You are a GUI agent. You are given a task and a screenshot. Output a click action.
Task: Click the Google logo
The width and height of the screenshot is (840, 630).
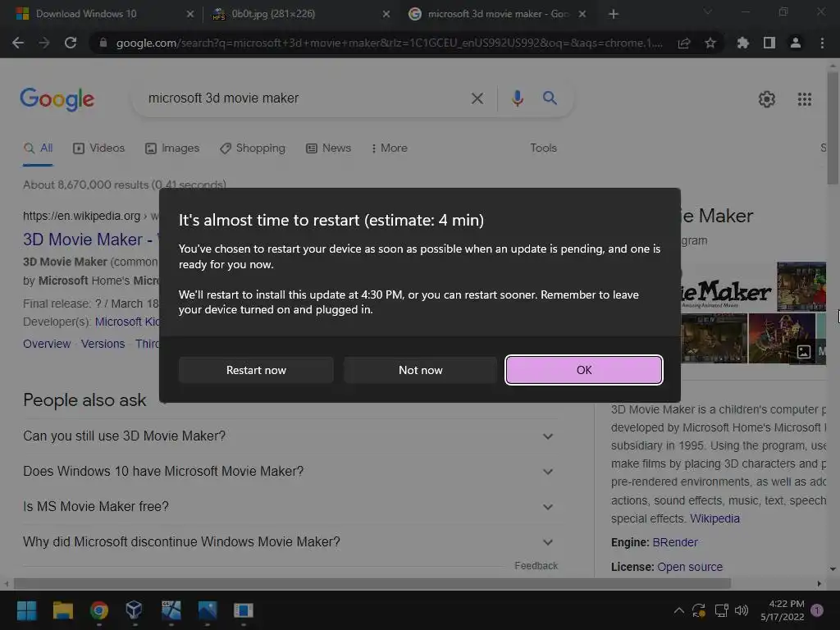[57, 99]
